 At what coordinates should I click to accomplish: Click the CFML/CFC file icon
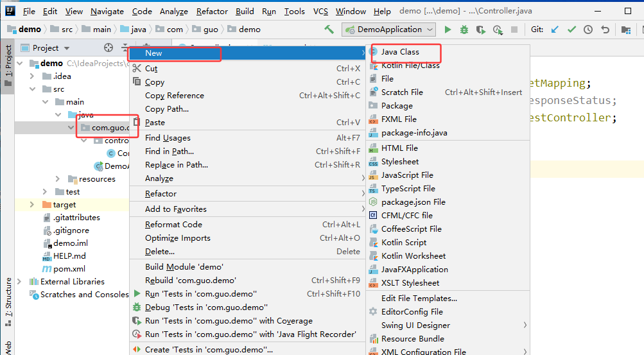(373, 215)
